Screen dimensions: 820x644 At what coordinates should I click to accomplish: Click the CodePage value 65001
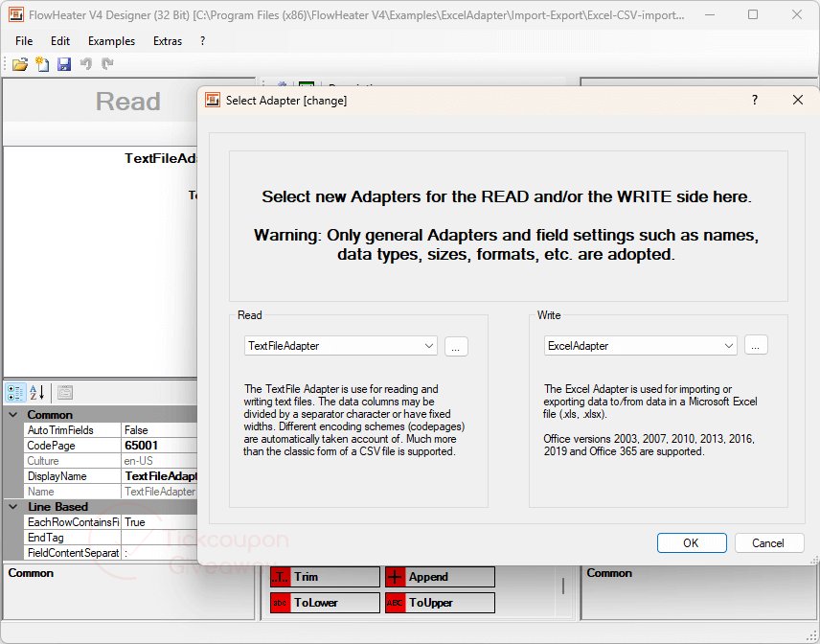142,446
